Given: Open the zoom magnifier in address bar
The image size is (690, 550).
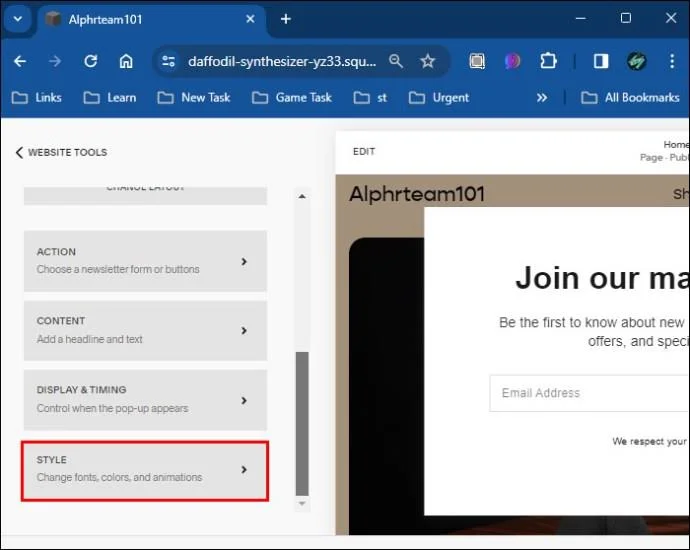Looking at the screenshot, I should click(396, 61).
